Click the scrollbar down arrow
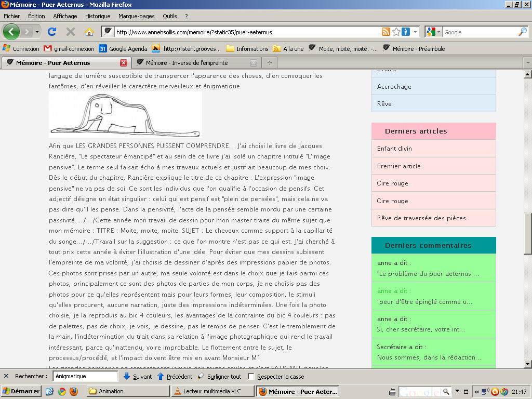 coord(528,364)
